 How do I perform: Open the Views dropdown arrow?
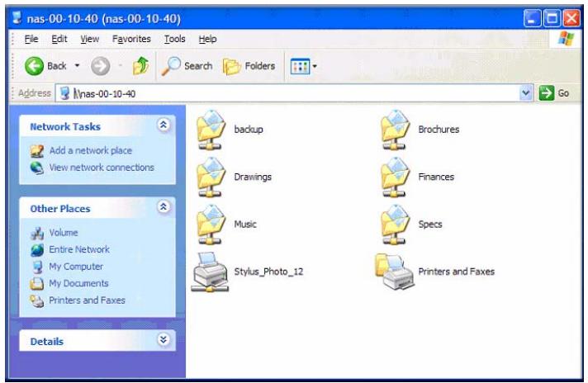315,66
